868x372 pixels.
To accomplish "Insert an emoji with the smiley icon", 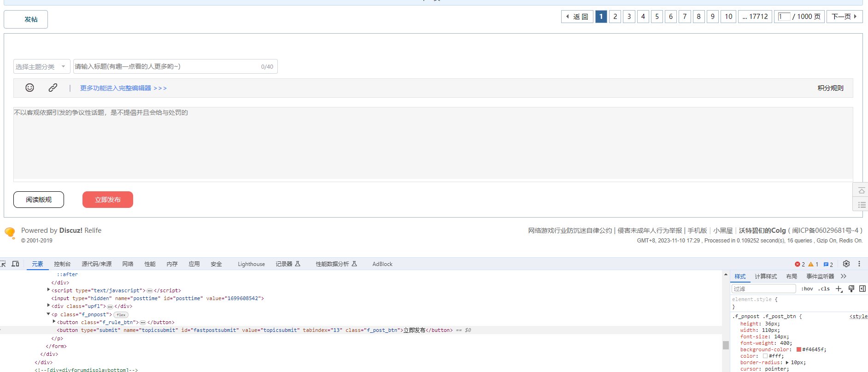I will (x=29, y=88).
